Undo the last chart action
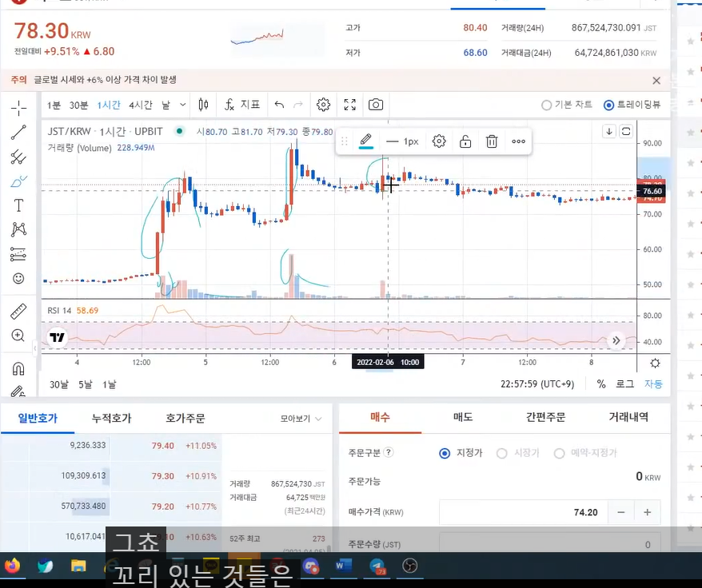The width and height of the screenshot is (702, 588). coord(279,105)
